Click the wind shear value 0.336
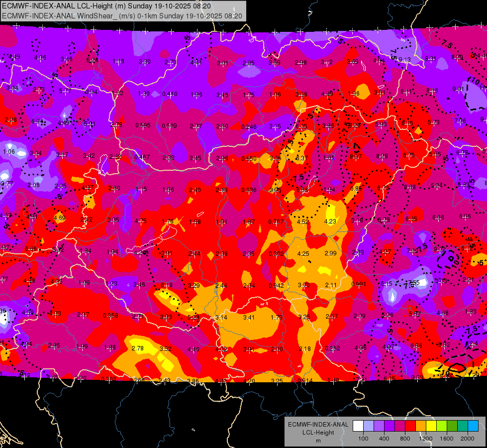The image size is (487, 448). pos(249,190)
